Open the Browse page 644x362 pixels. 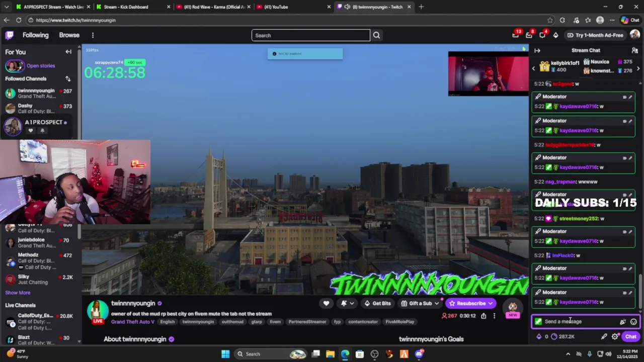coord(69,35)
